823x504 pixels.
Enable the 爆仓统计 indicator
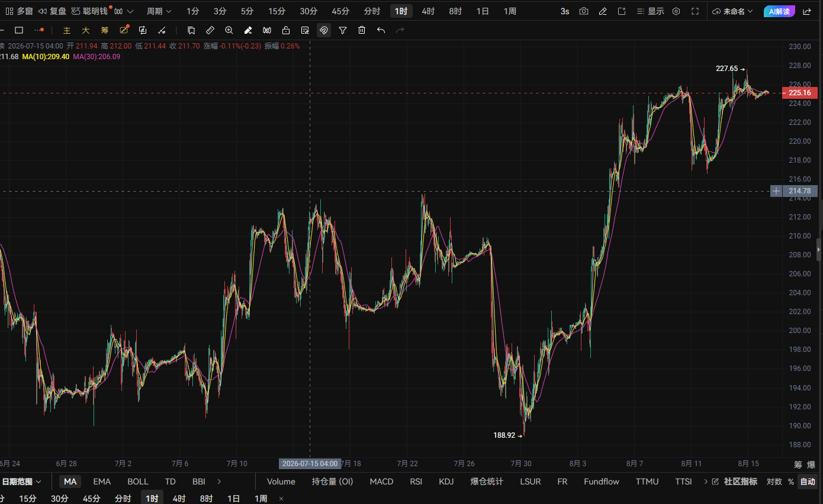(487, 482)
